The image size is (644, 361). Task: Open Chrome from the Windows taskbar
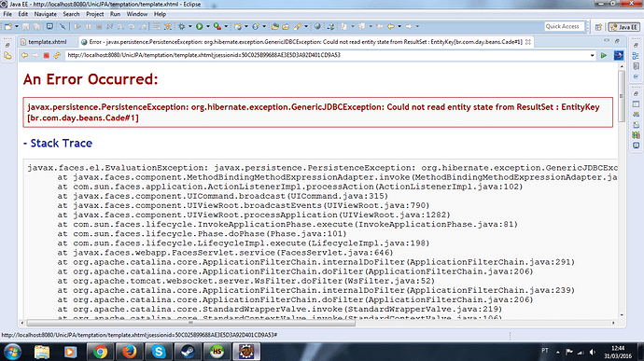100,352
